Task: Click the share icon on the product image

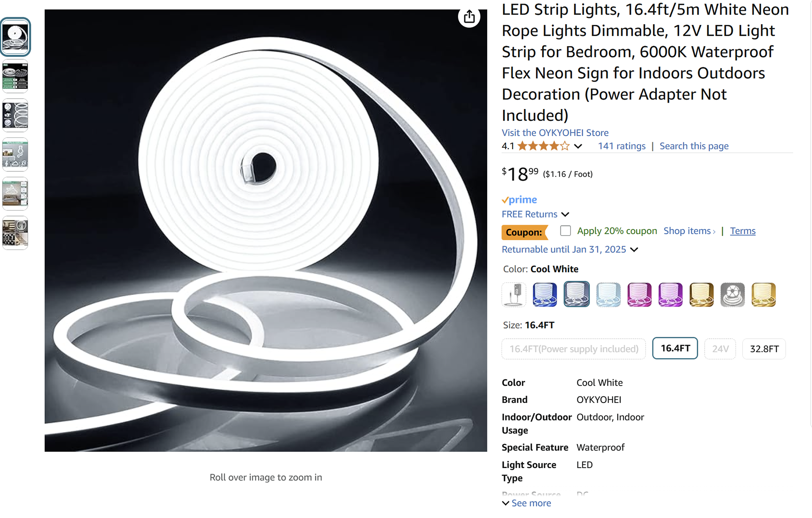Action: 469,17
